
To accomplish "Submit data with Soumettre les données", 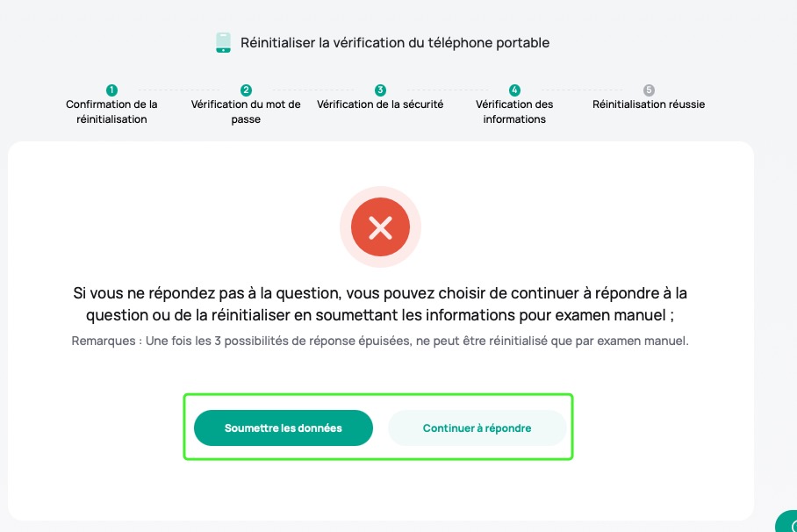I will (284, 428).
